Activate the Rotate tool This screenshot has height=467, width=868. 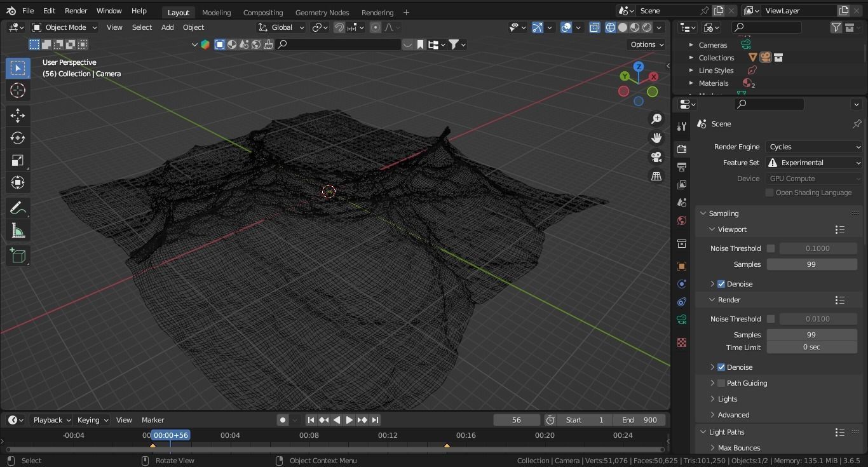[18, 138]
